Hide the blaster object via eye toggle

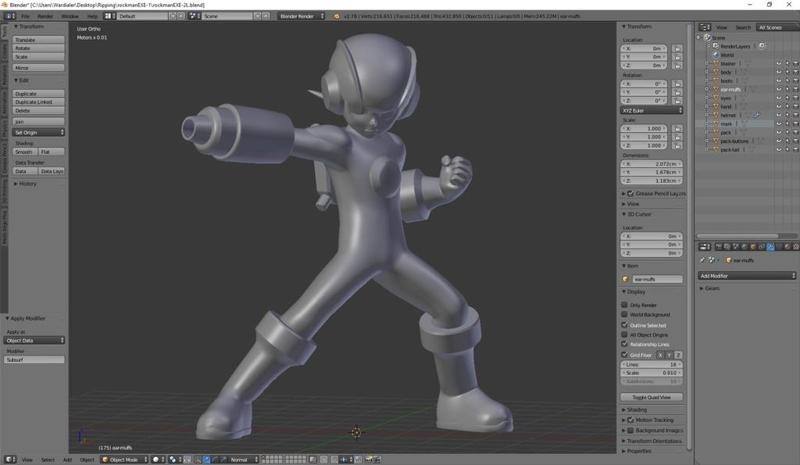pos(779,64)
